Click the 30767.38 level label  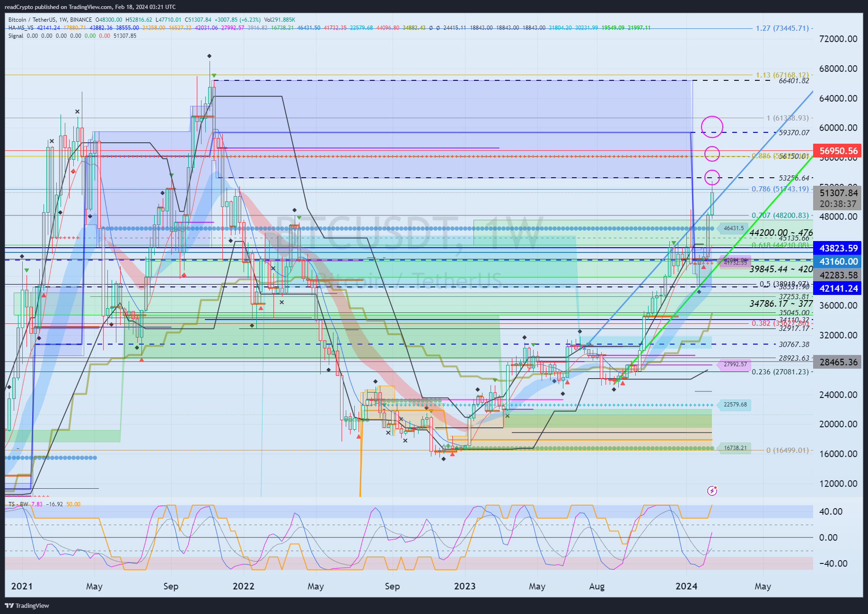tap(794, 345)
